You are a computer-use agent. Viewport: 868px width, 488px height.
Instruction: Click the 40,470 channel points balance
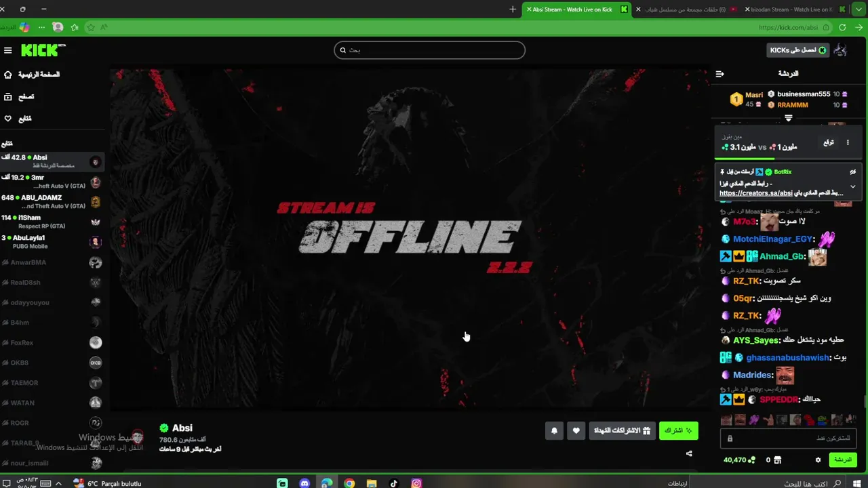click(739, 460)
